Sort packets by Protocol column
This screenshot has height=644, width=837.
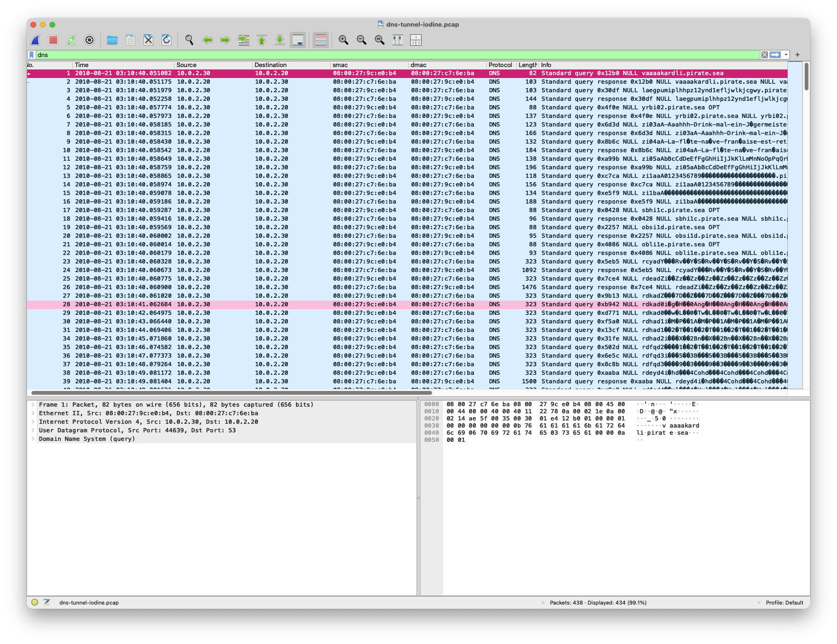501,65
